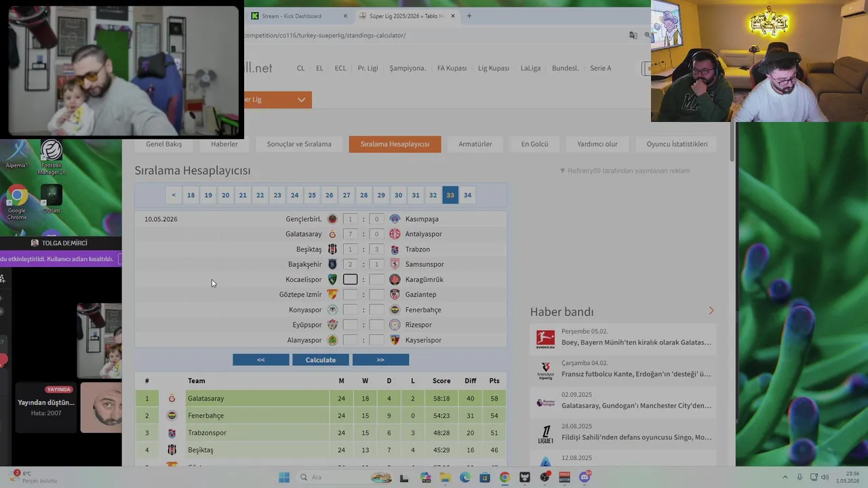Open File Explorer from the taskbar
Screen dimensions: 868x488
(x=445, y=477)
